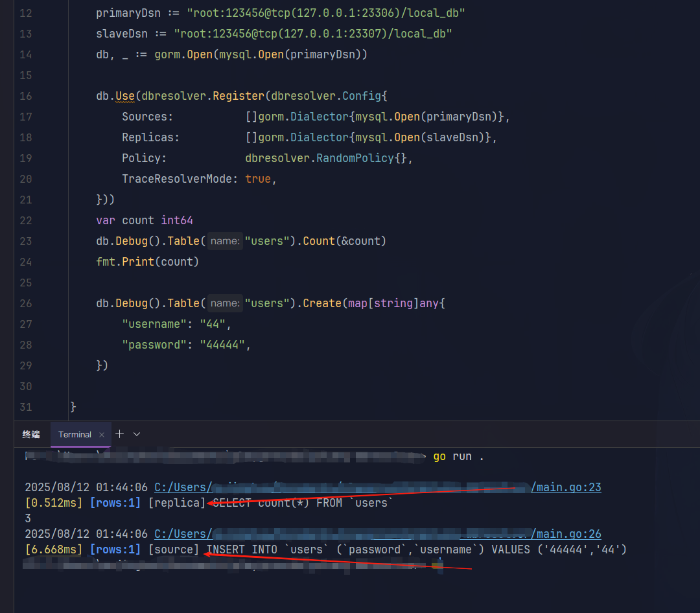This screenshot has width=700, height=613.
Task: Click the name: inlay hint on line 23
Action: click(225, 241)
